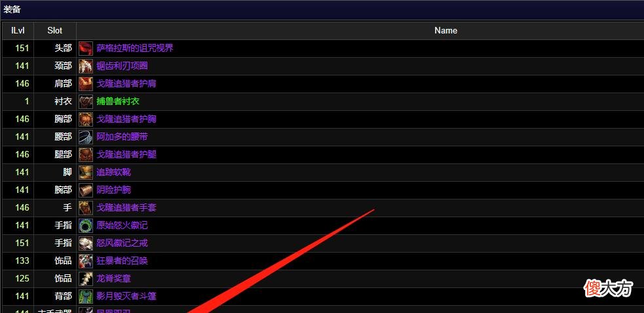Click item level 133 cell
644x313 pixels.
(18, 261)
